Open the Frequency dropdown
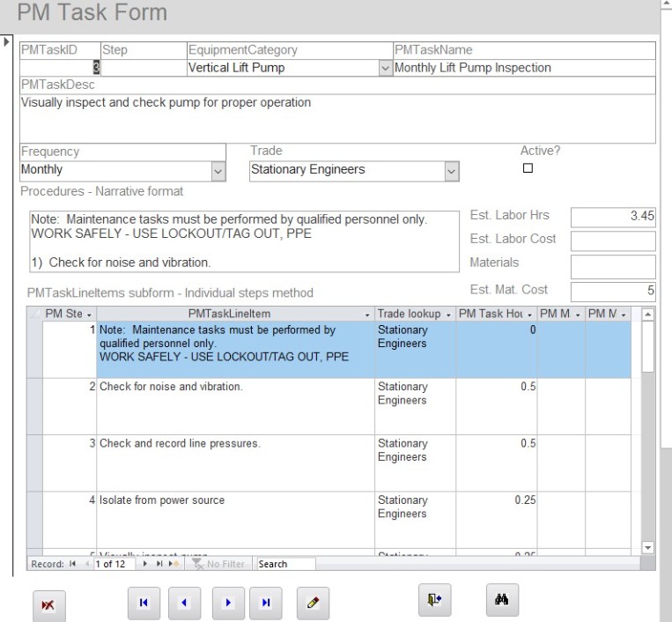This screenshot has width=672, height=622. [218, 172]
